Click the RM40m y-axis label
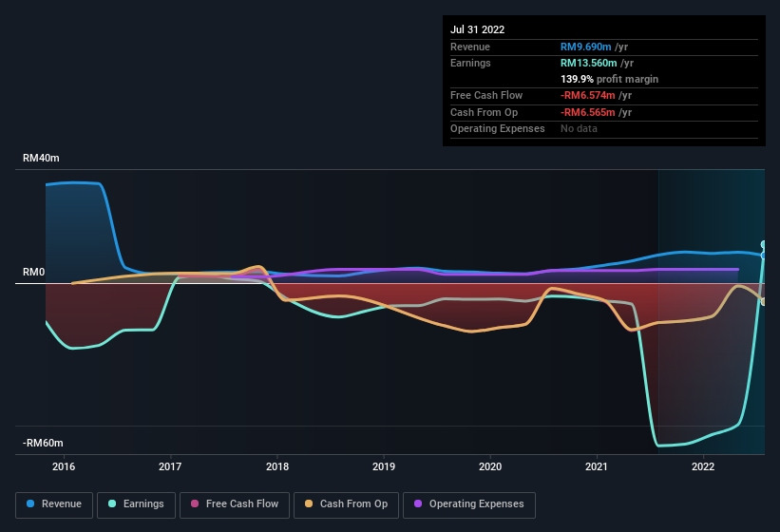The image size is (780, 532). point(41,159)
